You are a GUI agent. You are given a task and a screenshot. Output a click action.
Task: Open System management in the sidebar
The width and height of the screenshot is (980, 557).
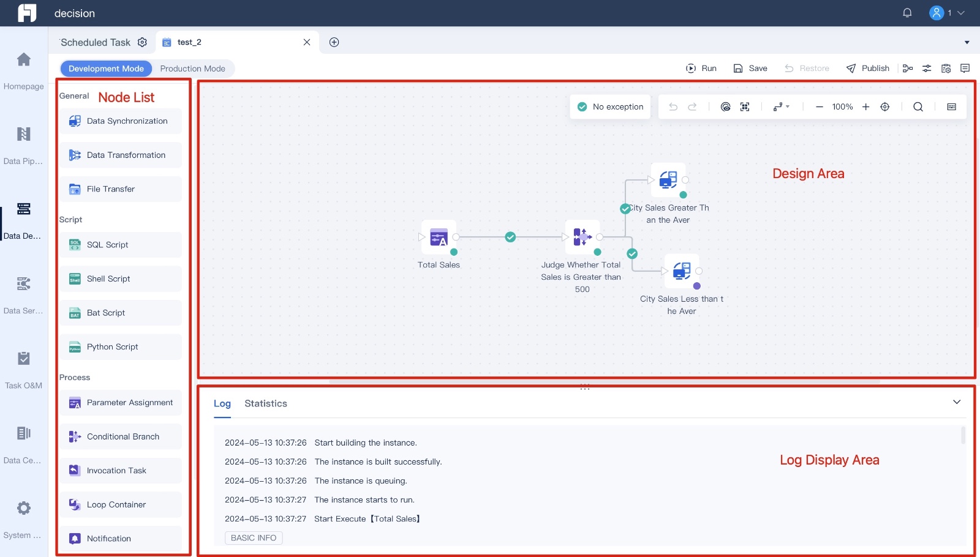(x=23, y=508)
